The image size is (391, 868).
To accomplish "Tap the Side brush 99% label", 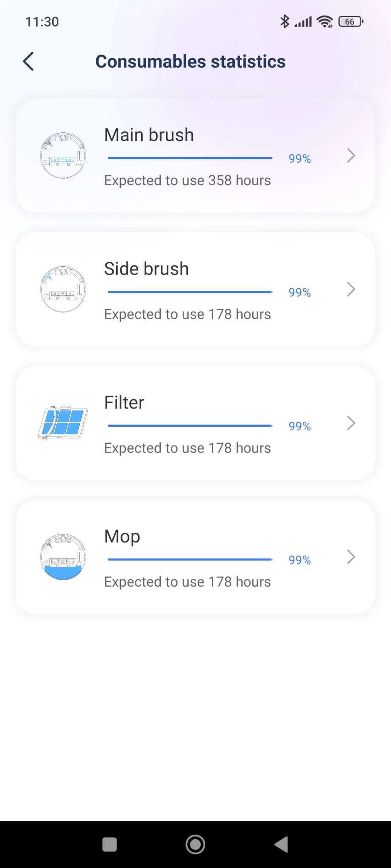I will (300, 292).
